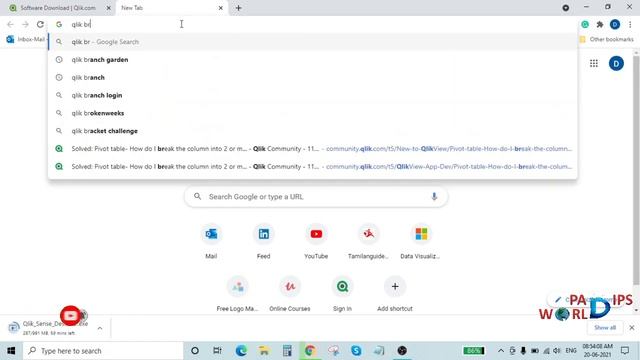Image resolution: width=640 pixels, height=360 pixels.
Task: Click Show all downloads button
Action: pyautogui.click(x=605, y=327)
